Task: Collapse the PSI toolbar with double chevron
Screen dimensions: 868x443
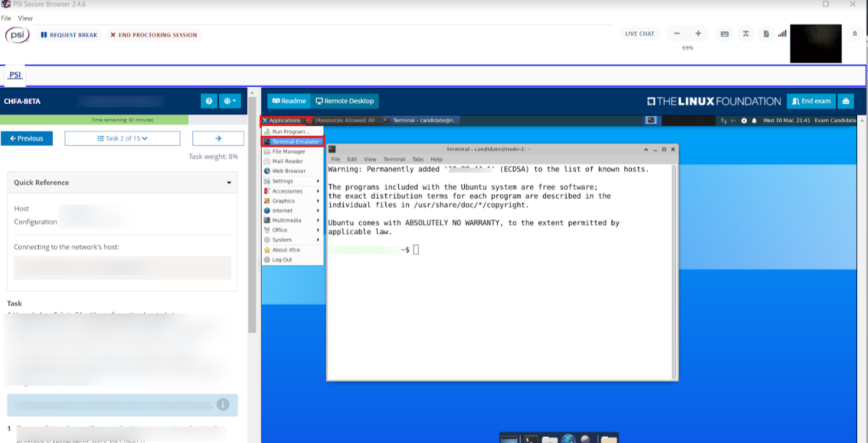Action: 855,34
